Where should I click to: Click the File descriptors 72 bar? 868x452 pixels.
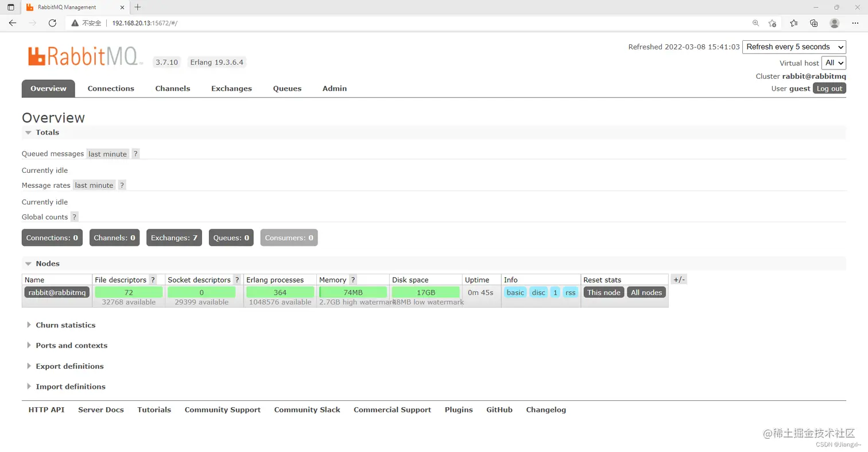pos(129,292)
